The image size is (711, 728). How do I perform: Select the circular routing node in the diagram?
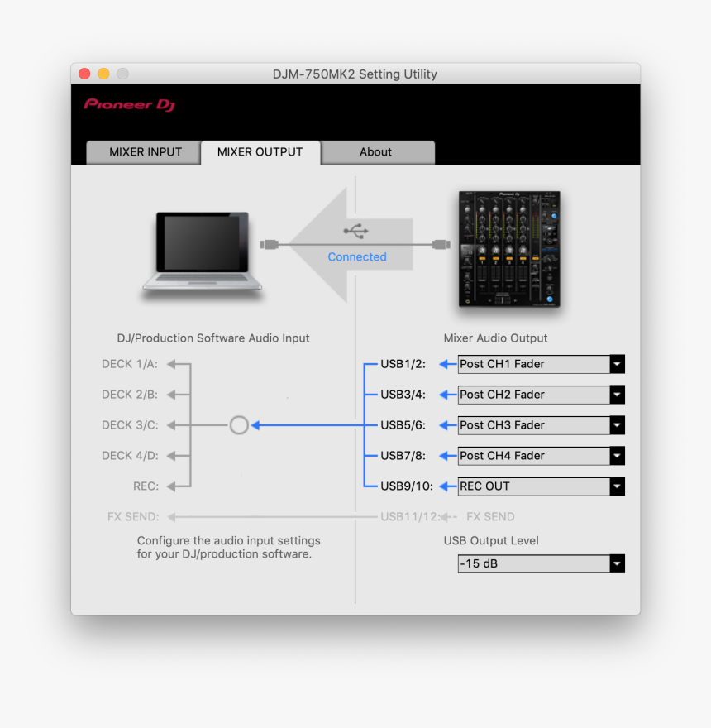coord(239,424)
